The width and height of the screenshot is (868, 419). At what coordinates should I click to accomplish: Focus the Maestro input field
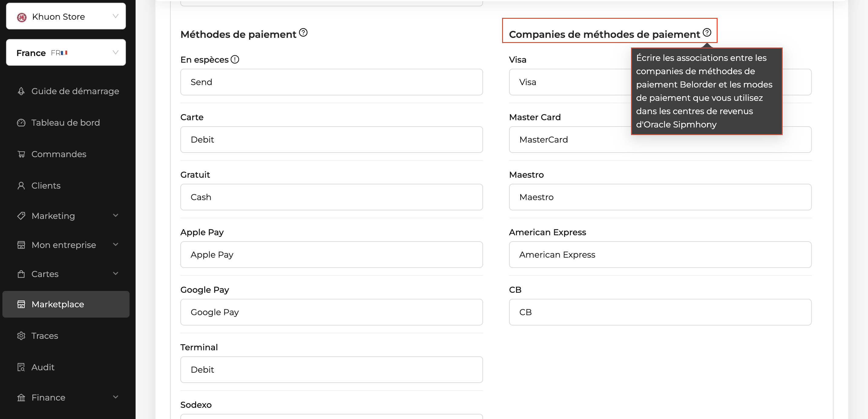point(660,197)
